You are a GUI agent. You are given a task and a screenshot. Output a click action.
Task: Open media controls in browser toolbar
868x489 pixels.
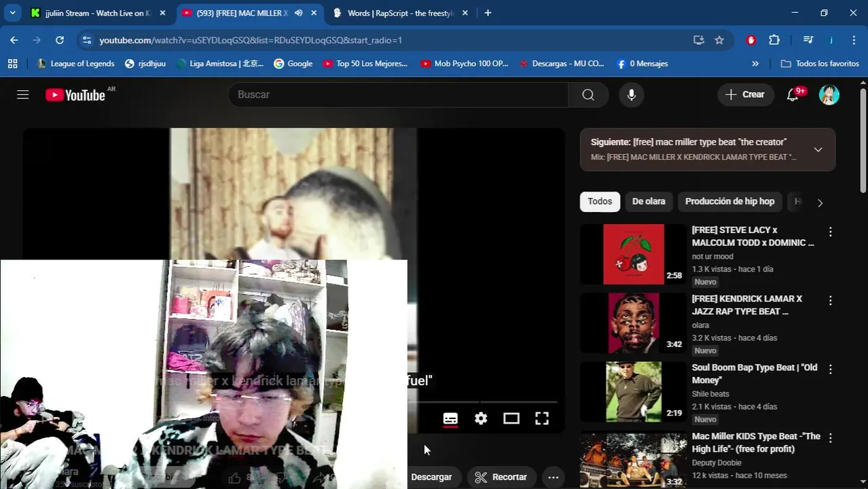(808, 40)
